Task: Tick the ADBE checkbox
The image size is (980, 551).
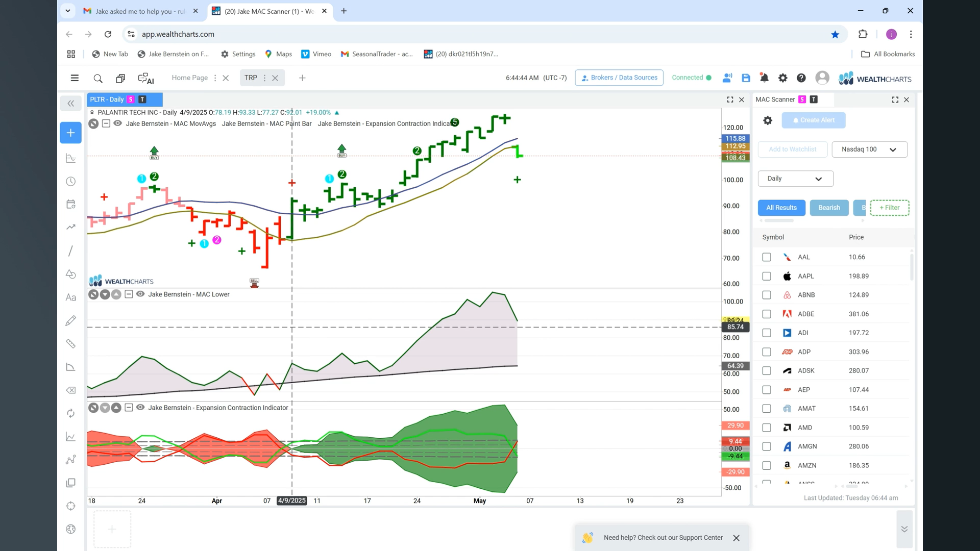Action: pos(766,314)
